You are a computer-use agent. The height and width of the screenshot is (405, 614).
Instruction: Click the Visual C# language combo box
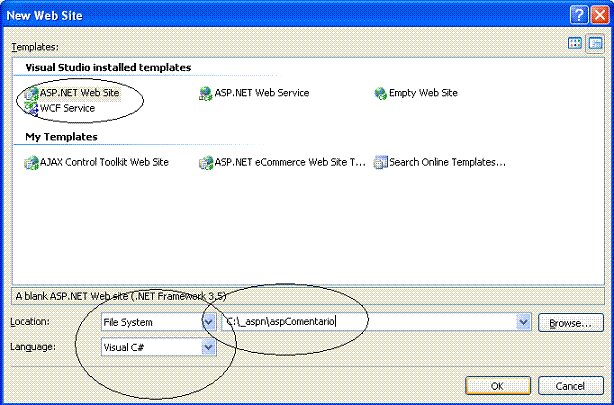pyautogui.click(x=159, y=347)
